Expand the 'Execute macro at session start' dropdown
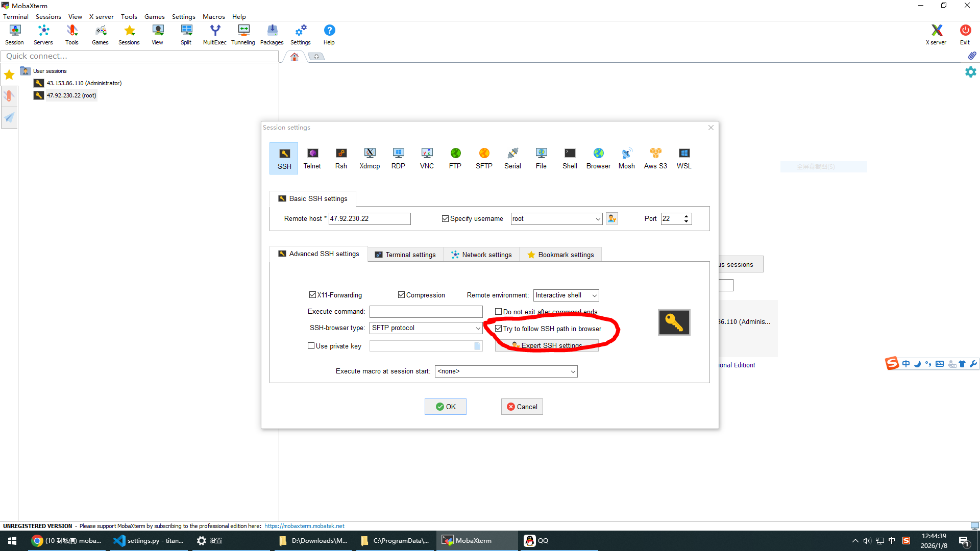Viewport: 980px width, 551px height. [573, 371]
